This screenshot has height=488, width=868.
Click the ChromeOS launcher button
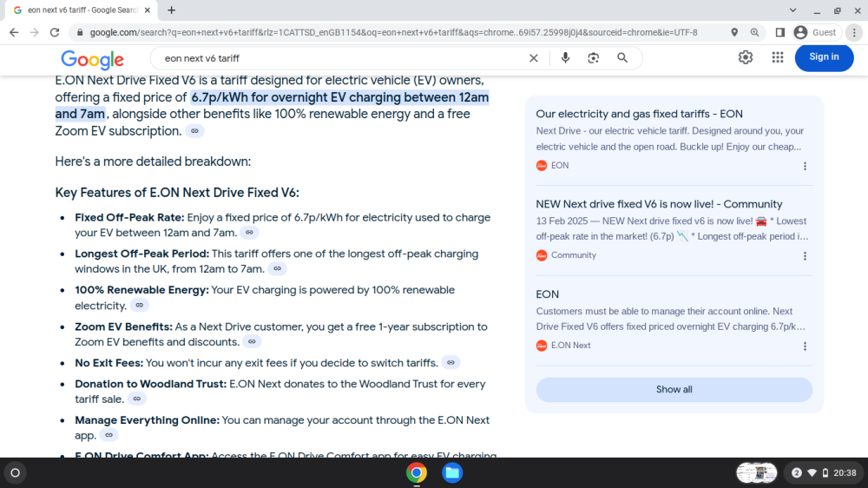pyautogui.click(x=16, y=473)
